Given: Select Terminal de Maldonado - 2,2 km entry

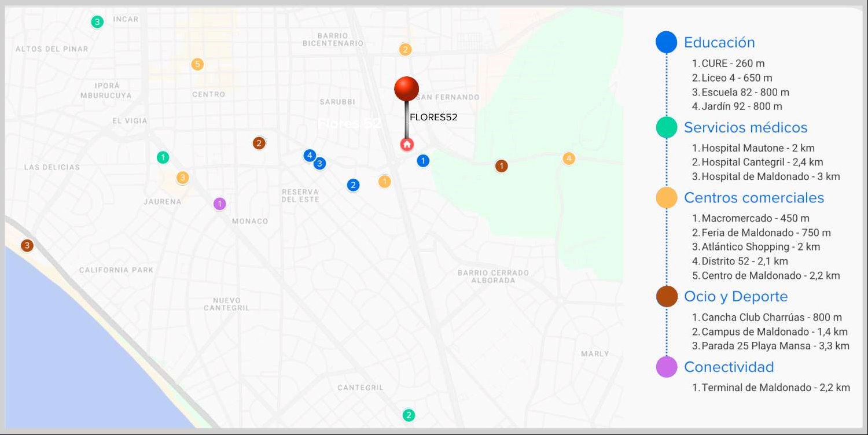Looking at the screenshot, I should pos(771,388).
